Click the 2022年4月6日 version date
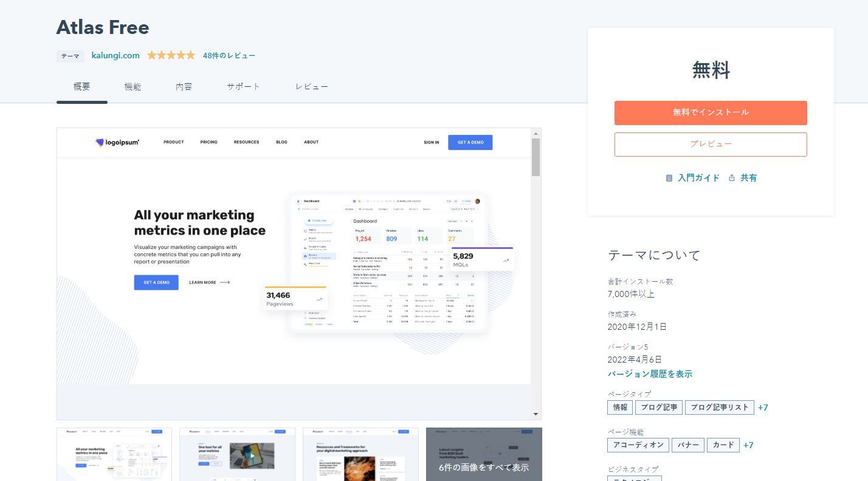 tap(635, 360)
